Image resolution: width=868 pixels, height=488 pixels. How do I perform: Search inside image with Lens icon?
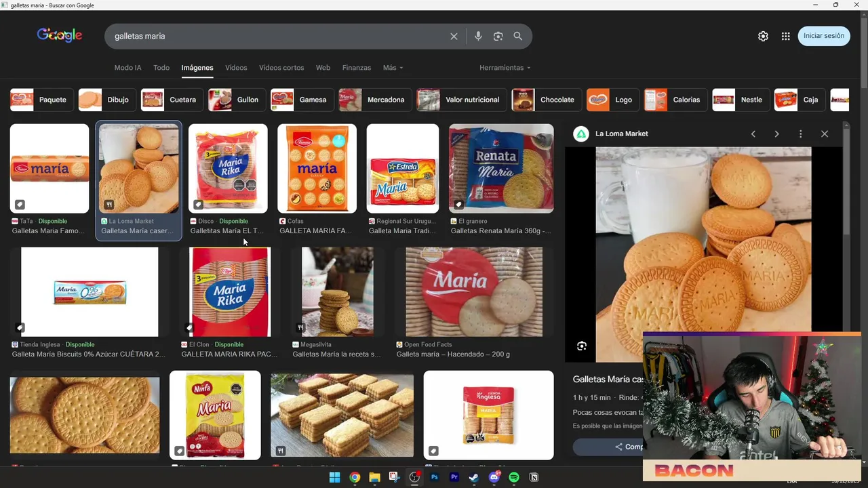582,346
